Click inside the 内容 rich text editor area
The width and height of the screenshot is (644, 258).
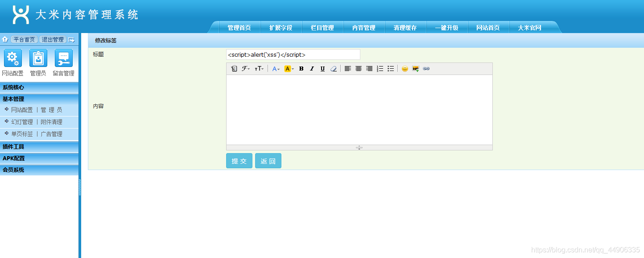click(359, 110)
